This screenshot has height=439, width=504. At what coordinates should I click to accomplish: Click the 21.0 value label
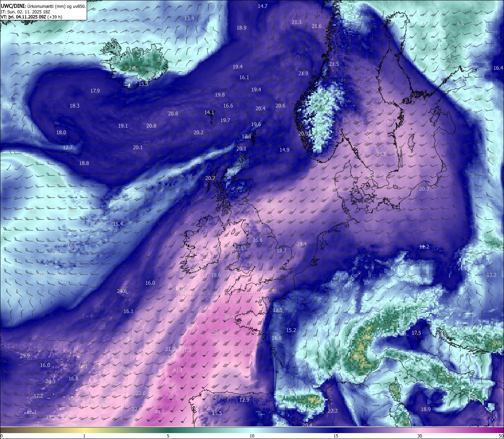170,349
